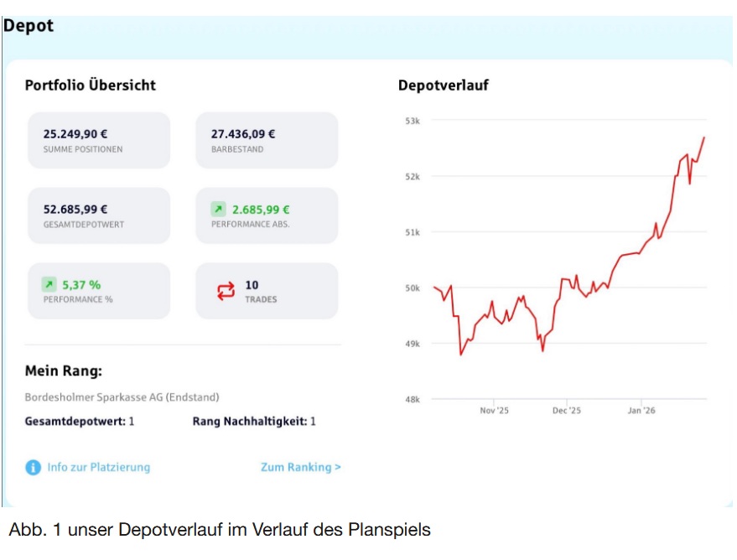737x560 pixels.
Task: Click the Rang Nachhaltigkeit value
Action: pyautogui.click(x=313, y=422)
